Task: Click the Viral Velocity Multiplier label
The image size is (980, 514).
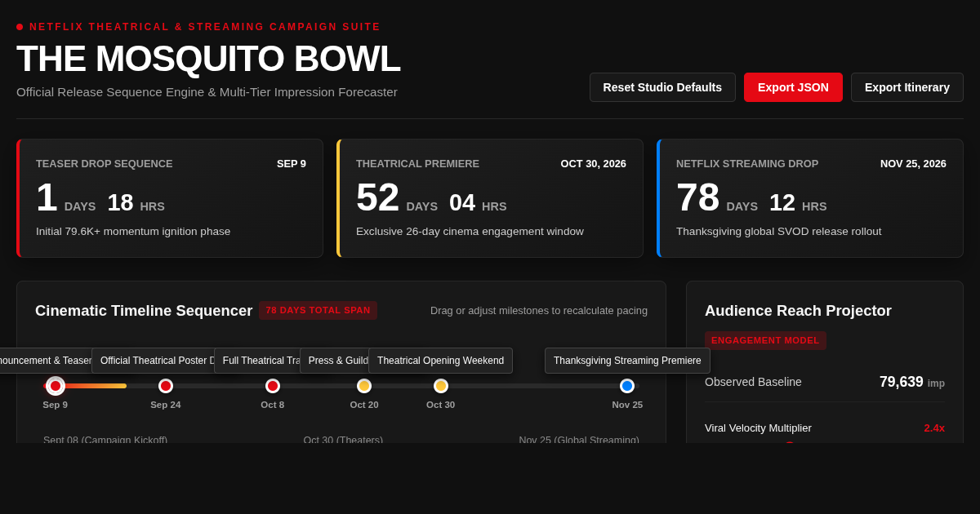Action: click(758, 428)
